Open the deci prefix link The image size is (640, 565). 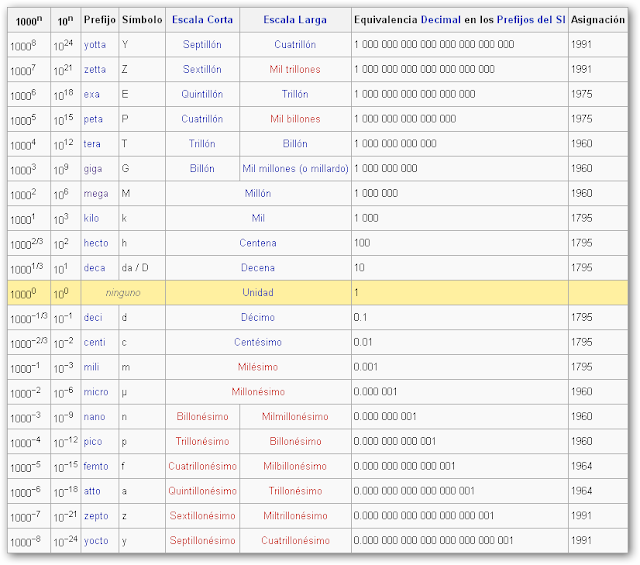click(93, 318)
